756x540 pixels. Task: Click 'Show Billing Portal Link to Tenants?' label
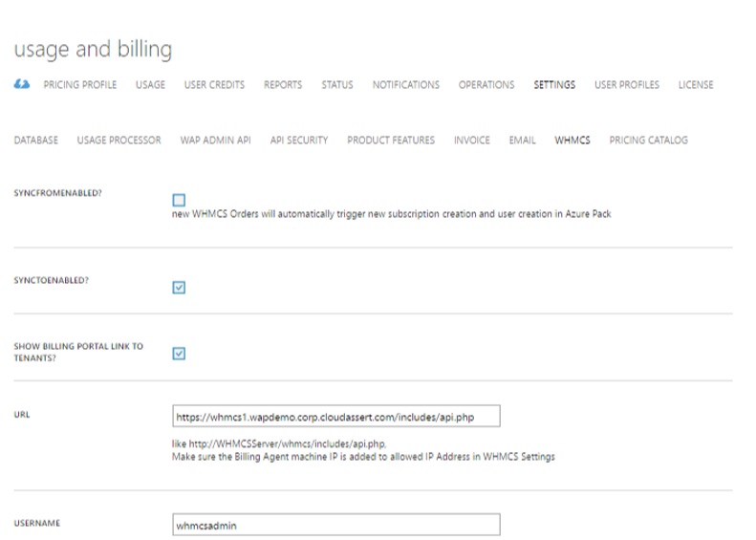(x=78, y=352)
